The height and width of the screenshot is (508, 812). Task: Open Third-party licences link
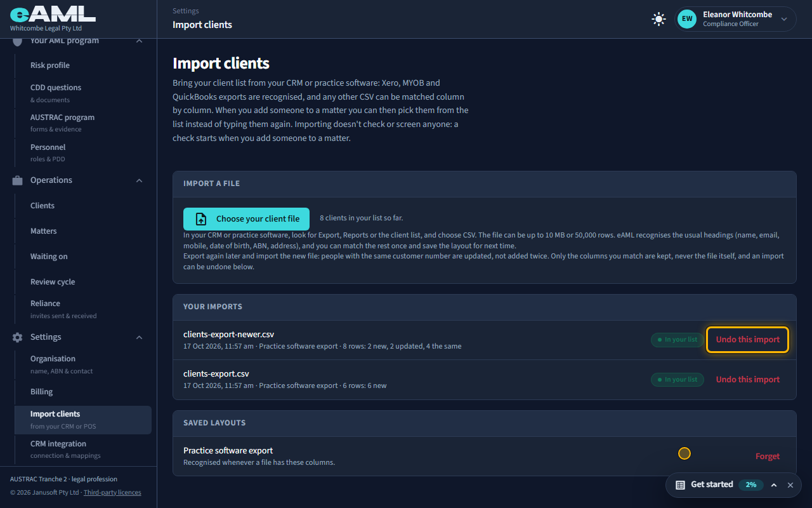(112, 492)
